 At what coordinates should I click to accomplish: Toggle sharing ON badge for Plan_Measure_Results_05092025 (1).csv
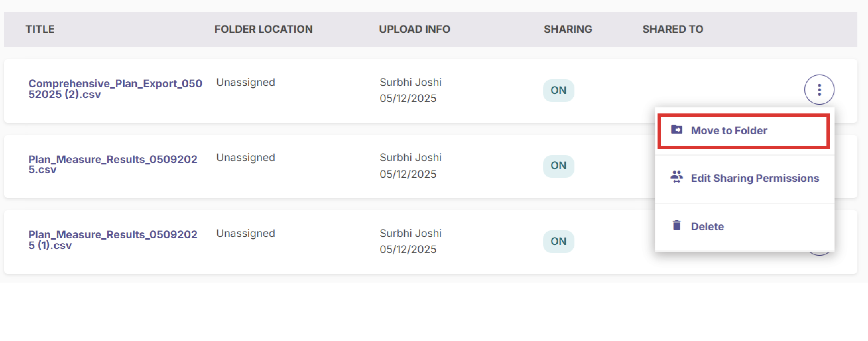pyautogui.click(x=558, y=241)
